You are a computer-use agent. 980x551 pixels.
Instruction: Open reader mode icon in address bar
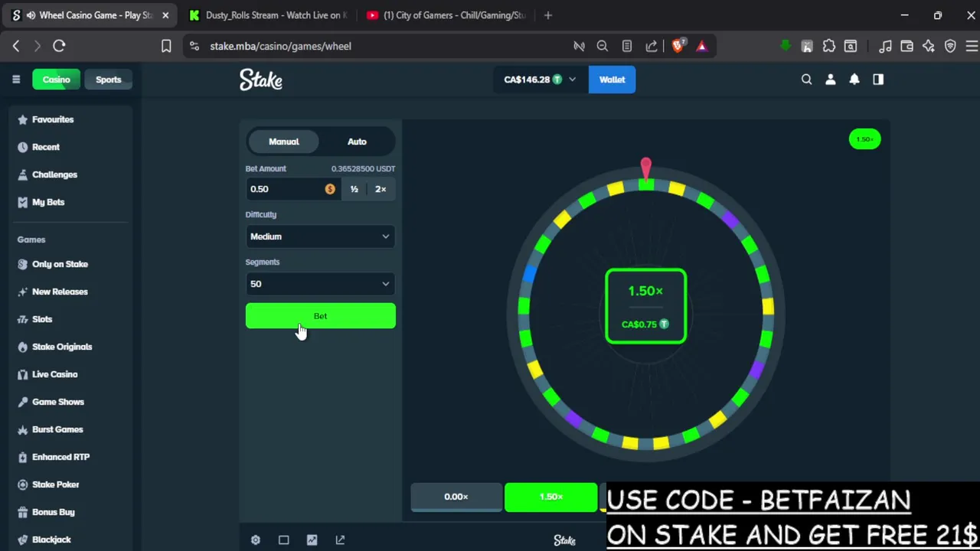[x=627, y=46]
